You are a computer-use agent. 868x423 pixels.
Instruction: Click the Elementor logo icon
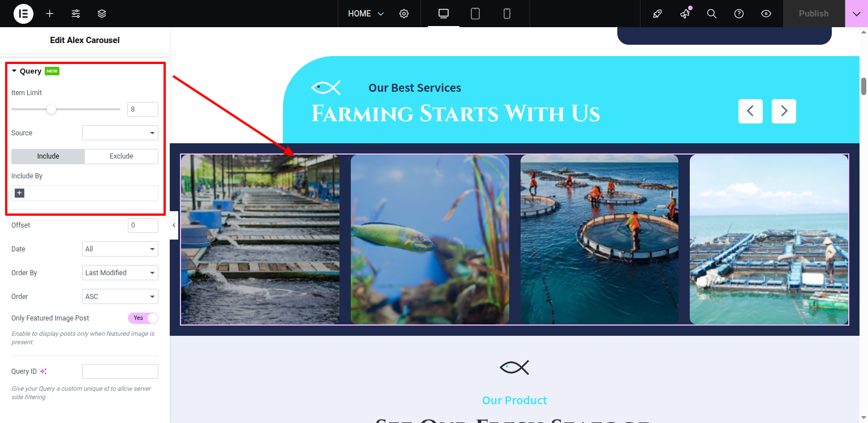[x=23, y=14]
